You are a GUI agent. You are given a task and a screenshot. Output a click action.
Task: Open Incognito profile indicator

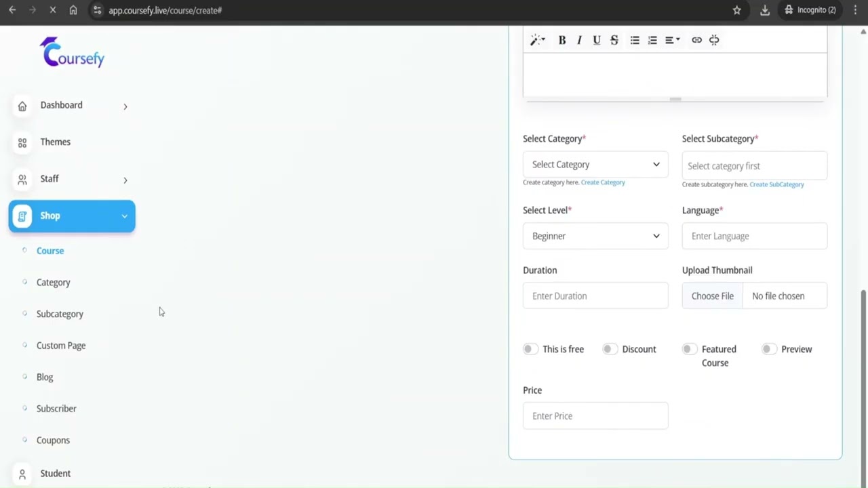tap(810, 10)
